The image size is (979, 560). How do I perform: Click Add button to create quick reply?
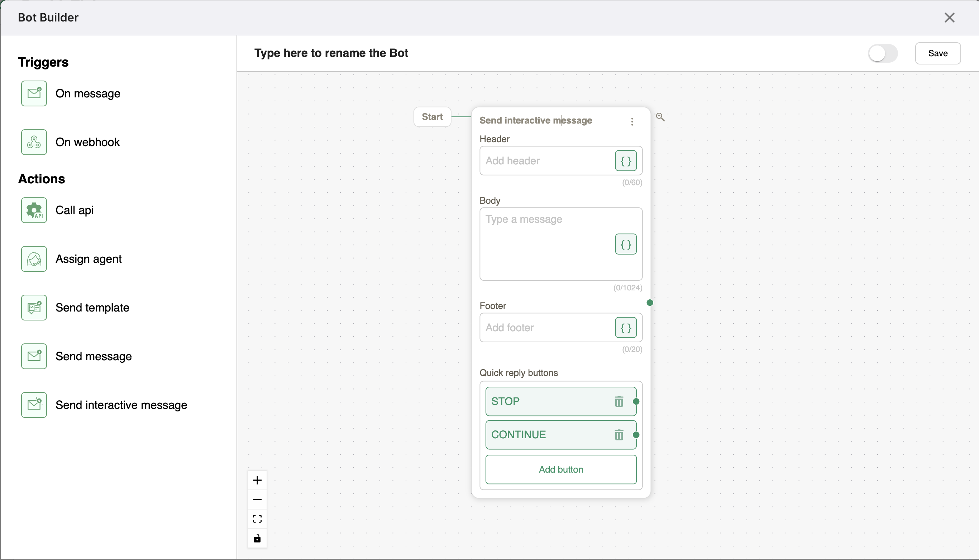click(x=561, y=469)
